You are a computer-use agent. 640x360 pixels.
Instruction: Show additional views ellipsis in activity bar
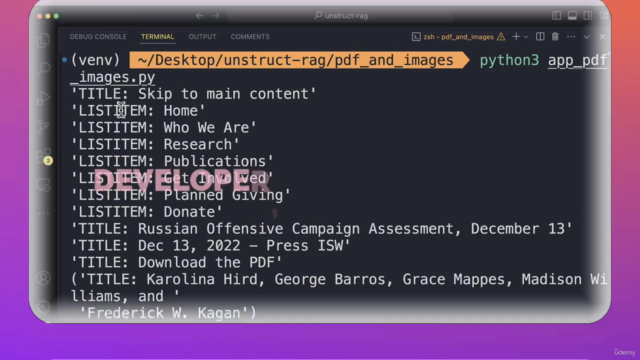[x=44, y=213]
